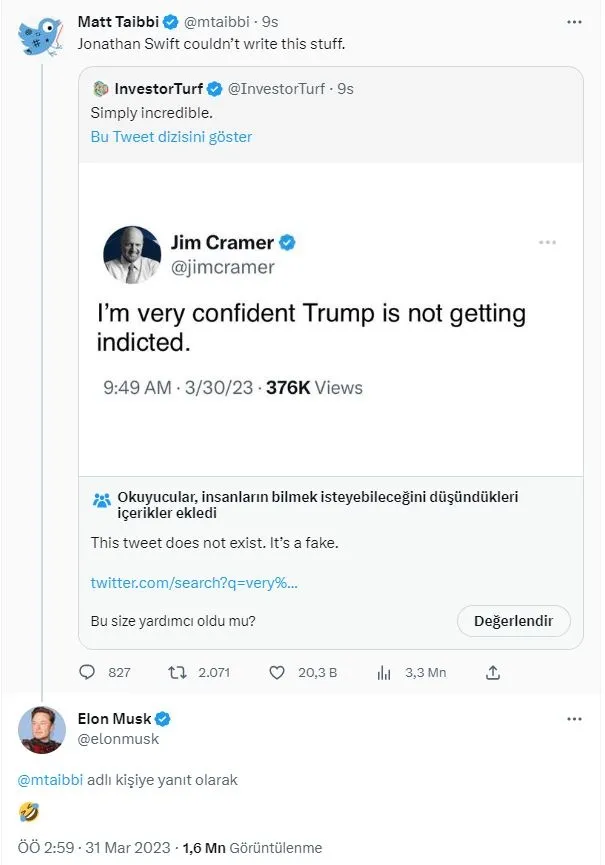
Task: Click the like heart icon showing 20,3 B
Action: pyautogui.click(x=277, y=673)
